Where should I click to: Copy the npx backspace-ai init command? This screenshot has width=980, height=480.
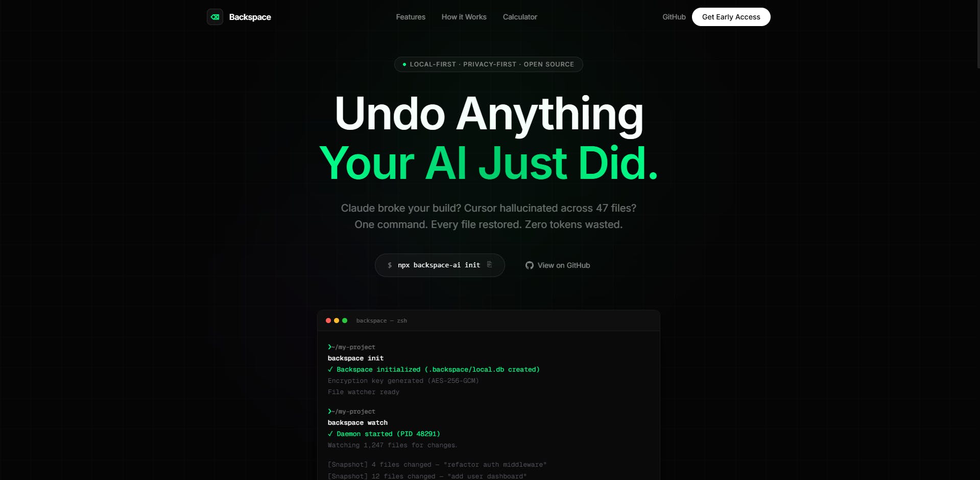click(x=489, y=265)
